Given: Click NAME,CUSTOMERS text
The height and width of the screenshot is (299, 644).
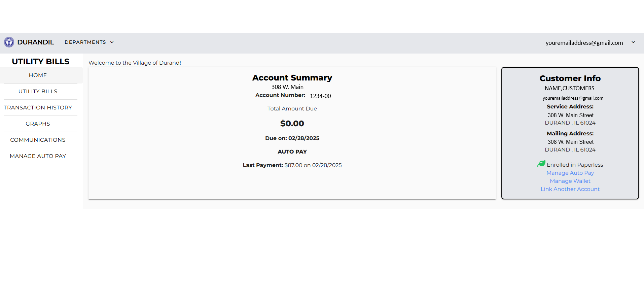Looking at the screenshot, I should [569, 88].
